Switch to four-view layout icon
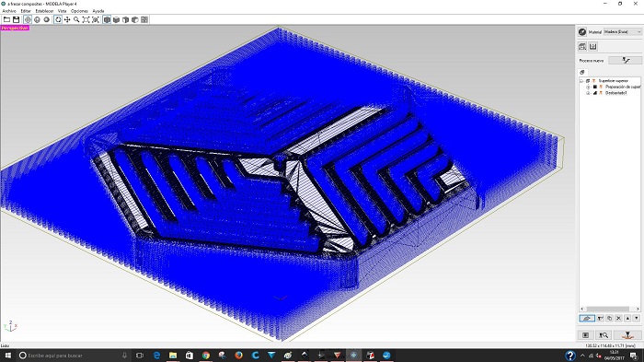This screenshot has width=644, height=362. 144,19
